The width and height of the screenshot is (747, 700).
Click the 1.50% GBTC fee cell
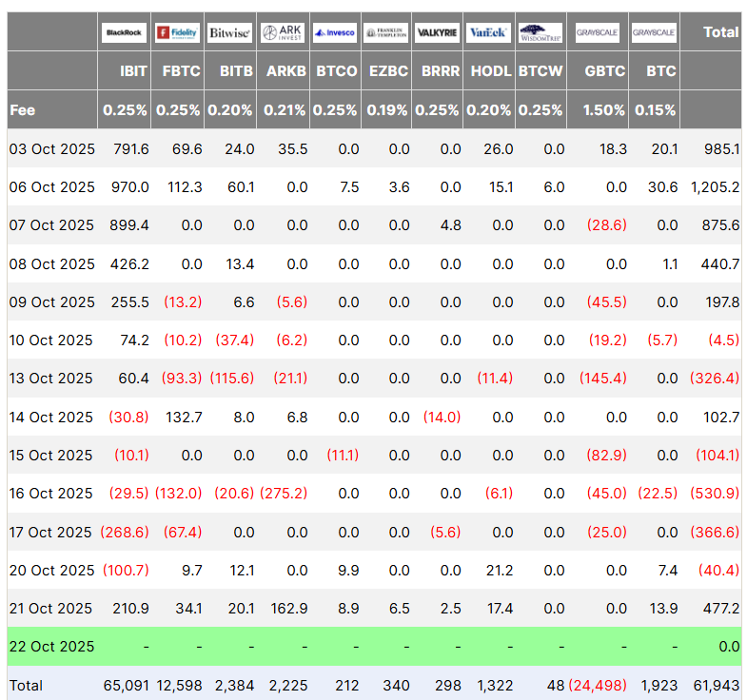604,110
